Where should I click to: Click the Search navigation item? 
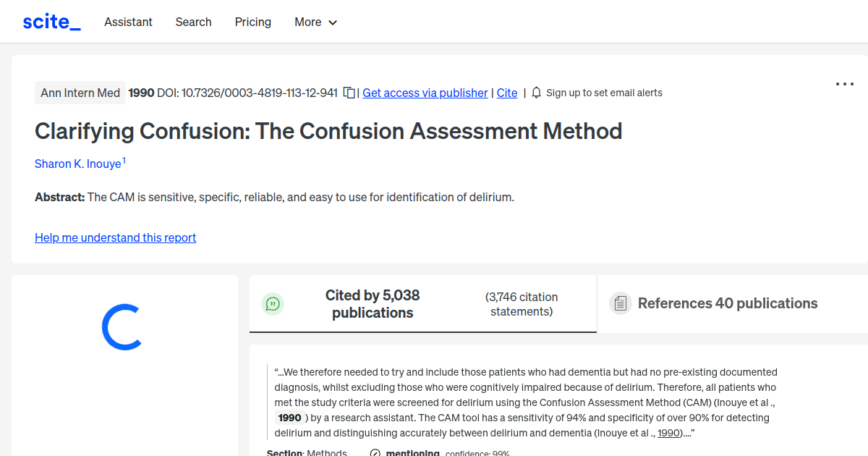193,22
